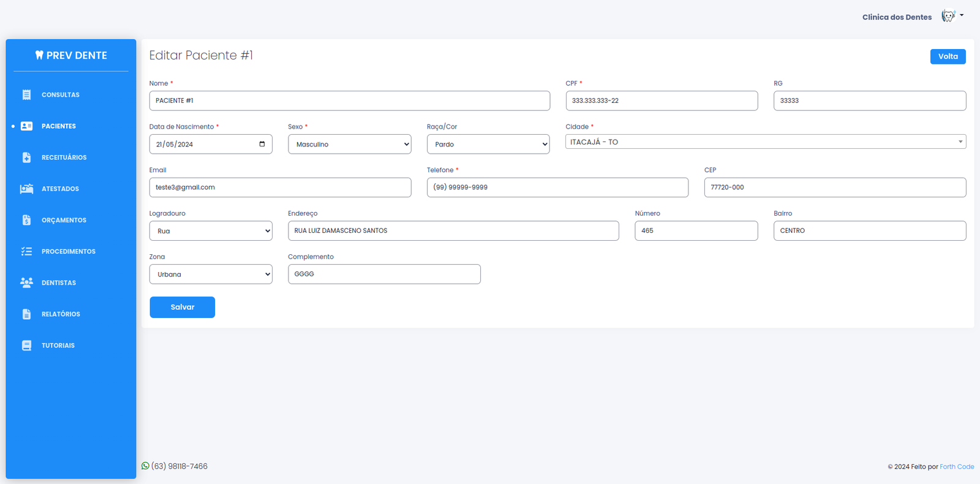Viewport: 980px width, 484px height.
Task: Open the clinic user avatar menu
Action: click(x=951, y=17)
